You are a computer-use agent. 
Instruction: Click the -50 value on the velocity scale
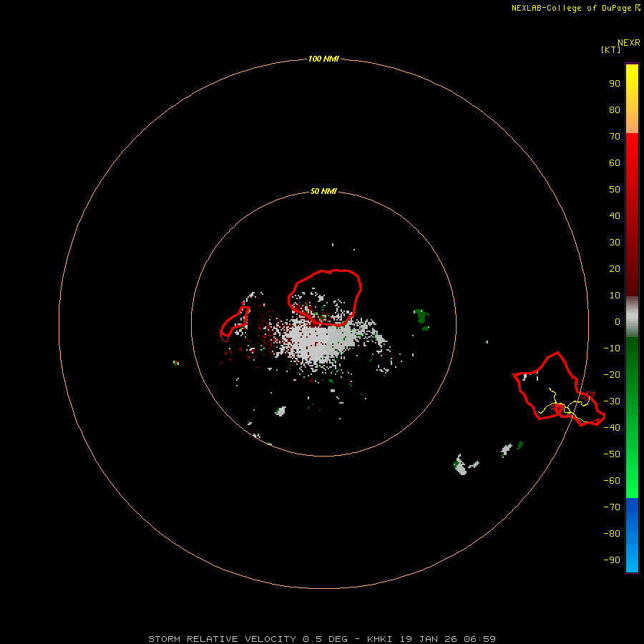pyautogui.click(x=612, y=454)
